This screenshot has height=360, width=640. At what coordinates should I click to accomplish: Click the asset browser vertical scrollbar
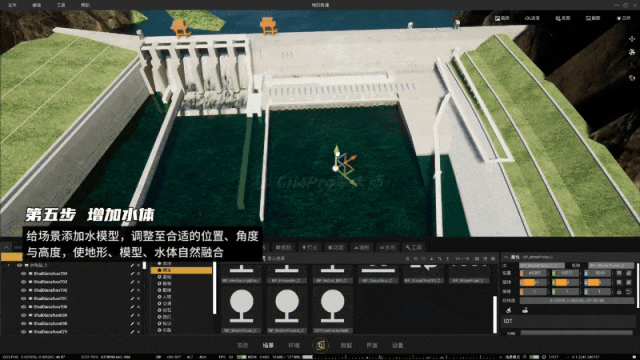[x=495, y=314]
